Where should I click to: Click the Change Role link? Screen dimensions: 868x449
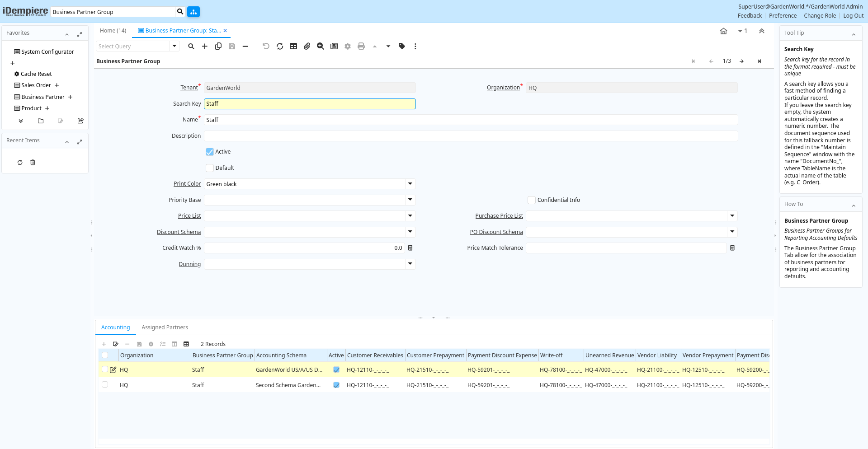820,15
